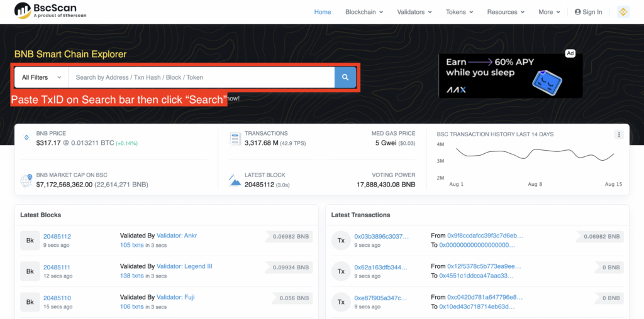Image resolution: width=644 pixels, height=319 pixels.
Task: Open From address 0xc0420d781a647796e8...
Action: pyautogui.click(x=485, y=297)
